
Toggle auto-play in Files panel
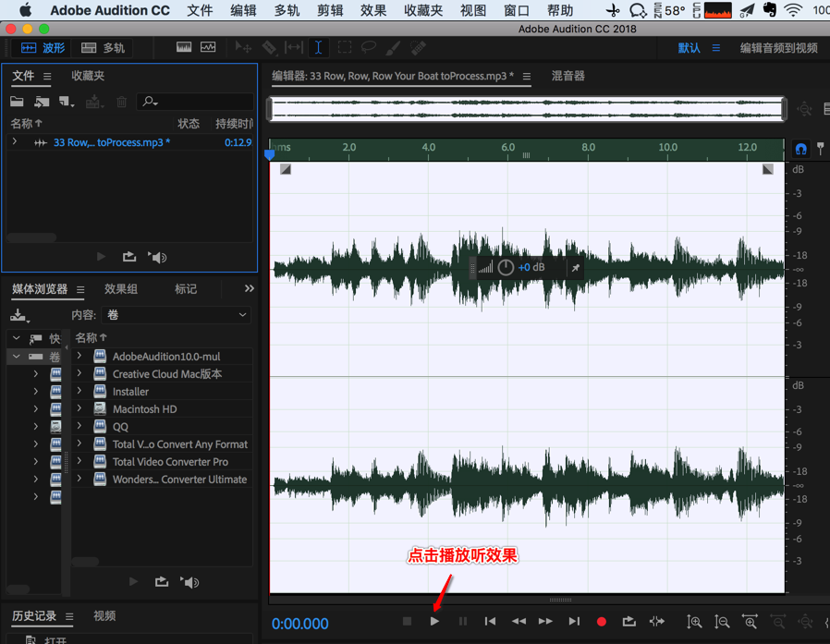(x=157, y=257)
